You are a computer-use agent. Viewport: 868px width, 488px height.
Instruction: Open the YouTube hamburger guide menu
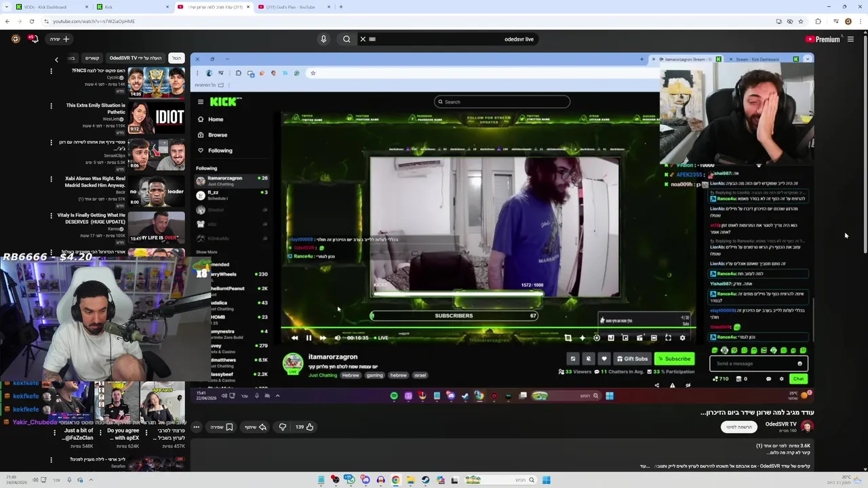[x=850, y=39]
